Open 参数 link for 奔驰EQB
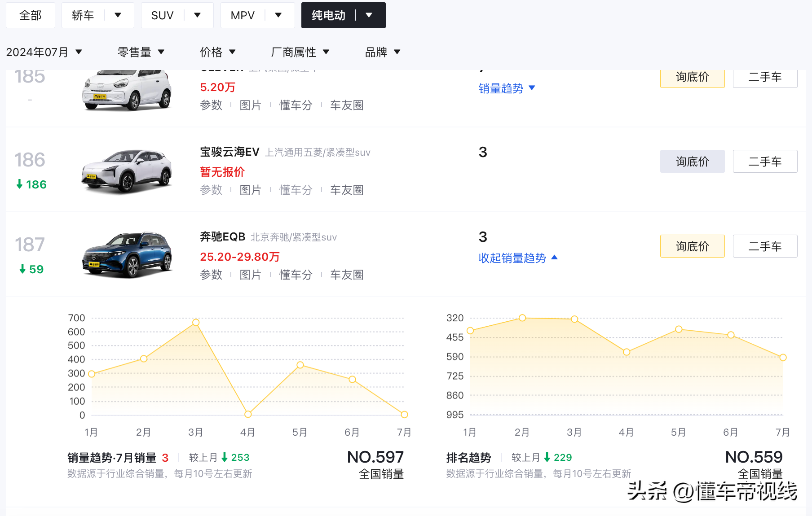This screenshot has width=812, height=516. click(211, 275)
